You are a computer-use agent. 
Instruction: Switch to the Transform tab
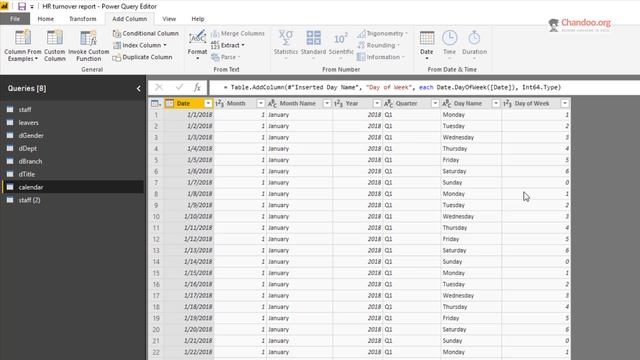(x=83, y=19)
